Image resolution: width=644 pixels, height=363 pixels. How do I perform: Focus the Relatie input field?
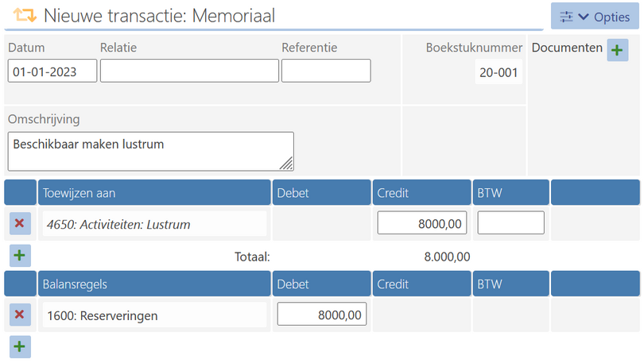[189, 71]
